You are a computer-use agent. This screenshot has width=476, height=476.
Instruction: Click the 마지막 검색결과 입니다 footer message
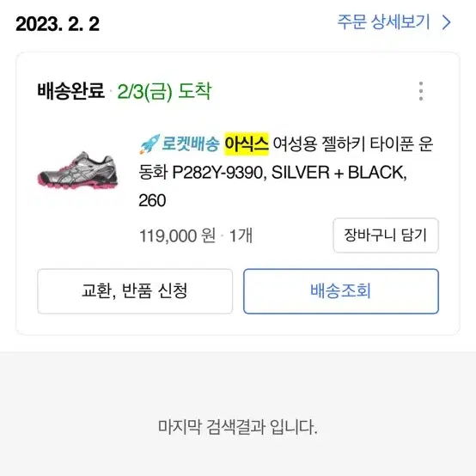pos(238,427)
